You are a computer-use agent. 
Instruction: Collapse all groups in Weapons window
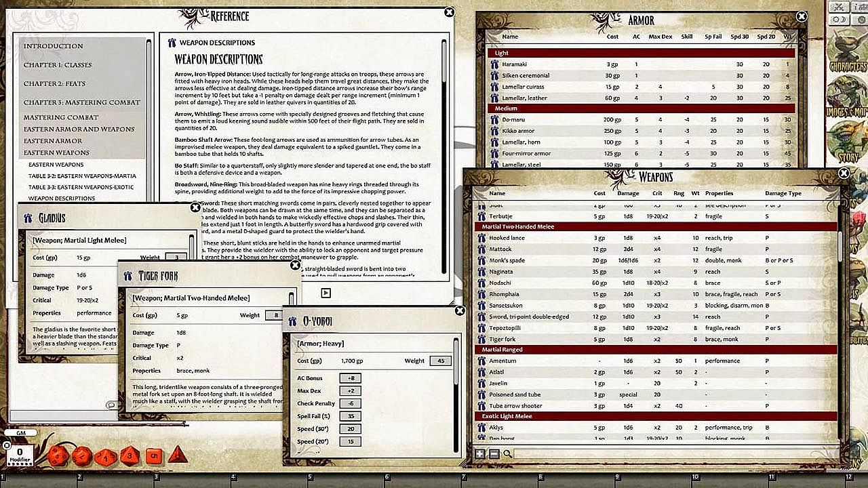point(494,454)
